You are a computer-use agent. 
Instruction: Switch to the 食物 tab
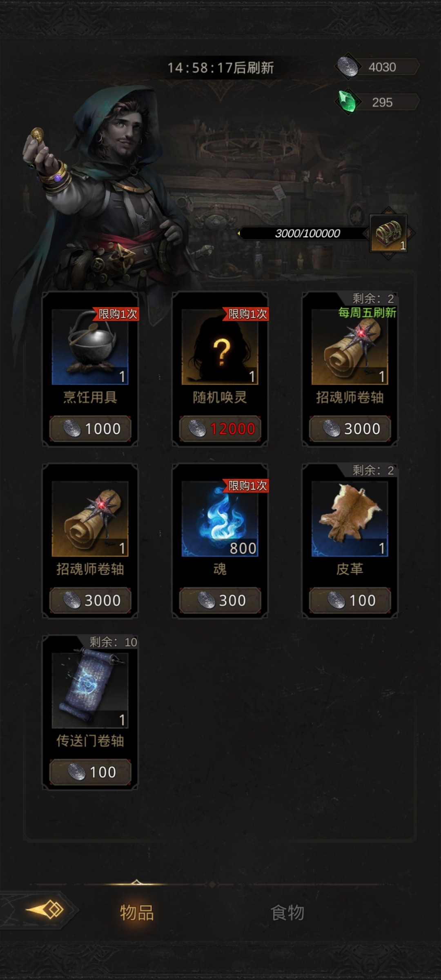pos(287,913)
